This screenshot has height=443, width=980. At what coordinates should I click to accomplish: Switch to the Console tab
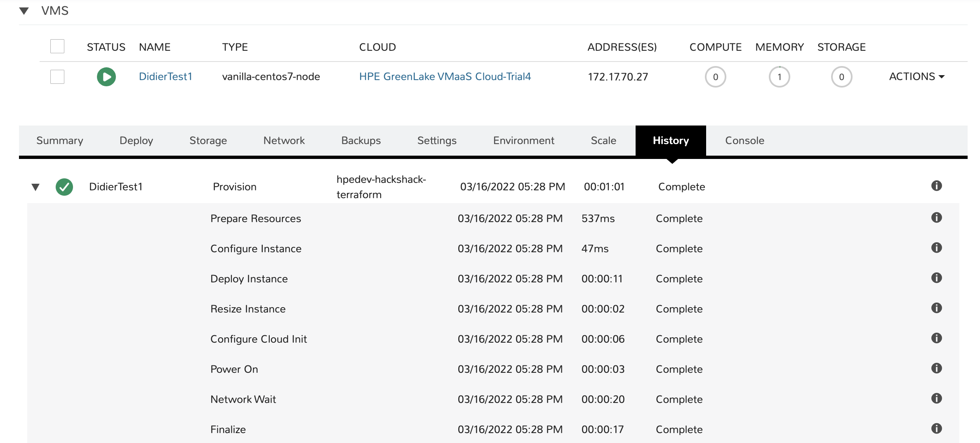click(x=745, y=141)
